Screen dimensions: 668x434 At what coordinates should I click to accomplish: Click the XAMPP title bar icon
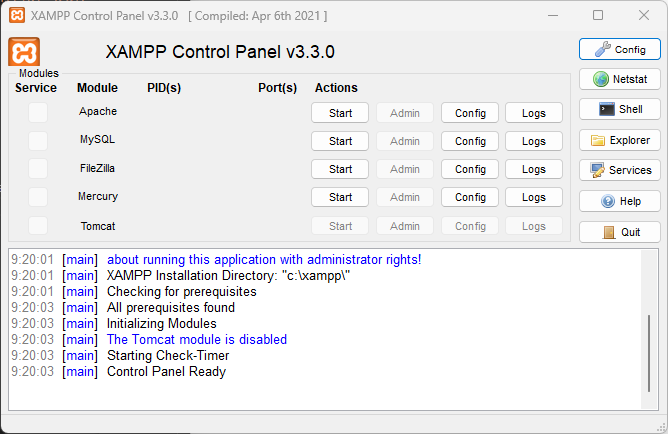pos(17,16)
